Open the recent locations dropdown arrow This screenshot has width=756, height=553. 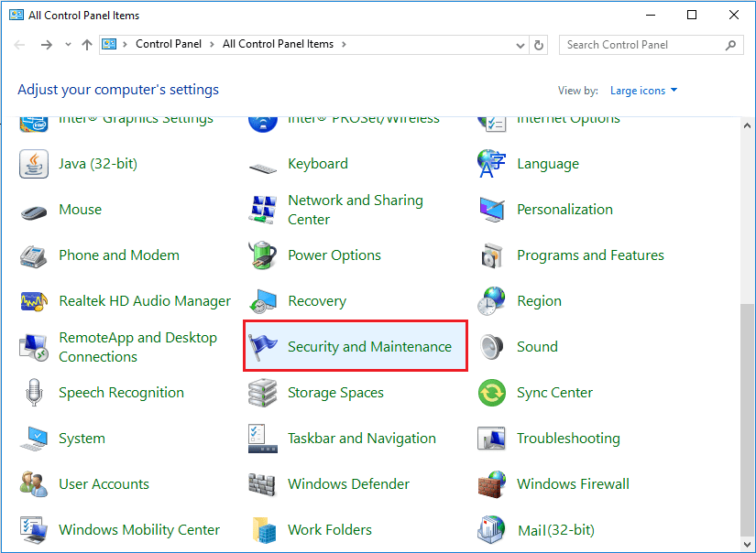[68, 45]
